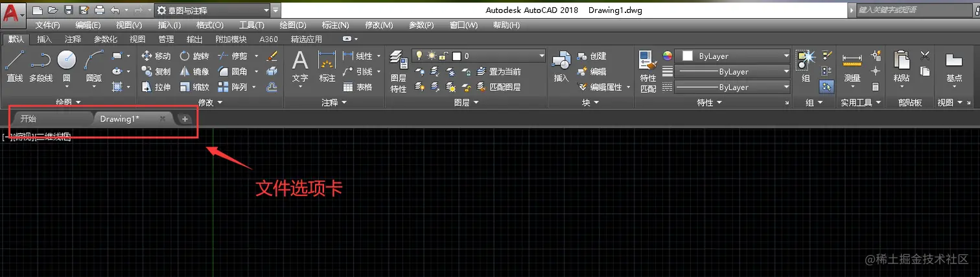The height and width of the screenshot is (277, 980).
Task: Open the layer selection dropdown
Action: (478, 56)
